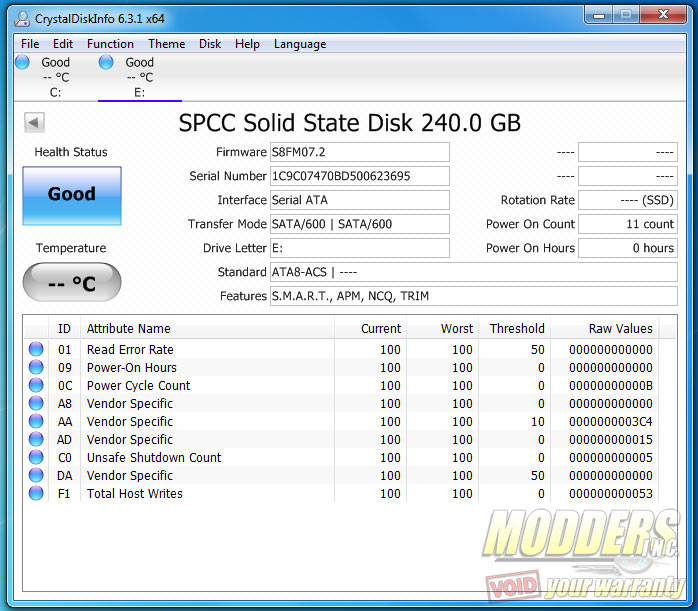Click the Attribute Name column header
The image size is (698, 611).
tap(207, 328)
